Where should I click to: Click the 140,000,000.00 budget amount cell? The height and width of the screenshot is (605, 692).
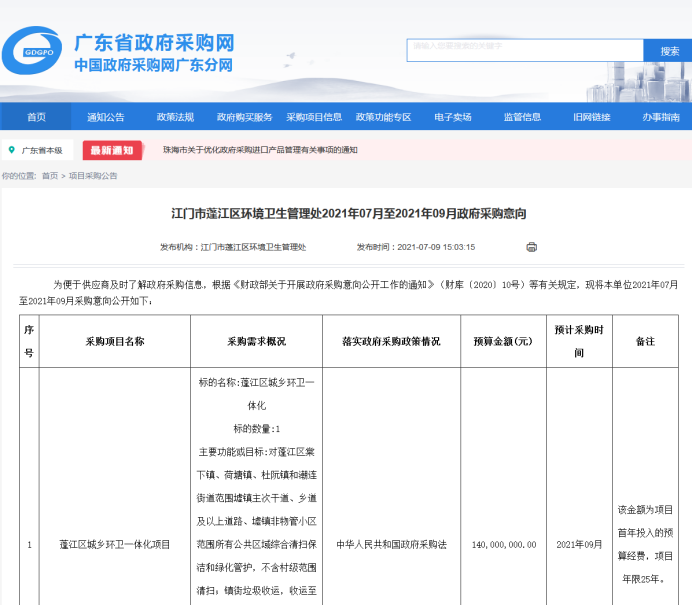tap(504, 545)
